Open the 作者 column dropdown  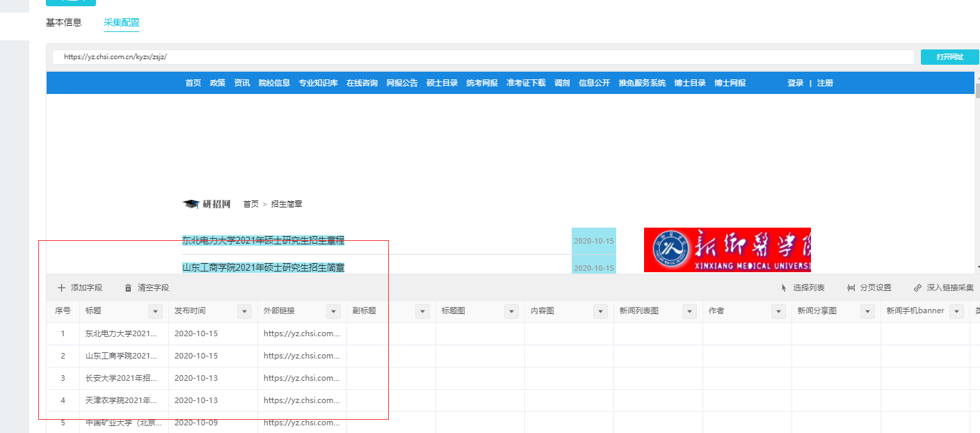click(x=778, y=311)
